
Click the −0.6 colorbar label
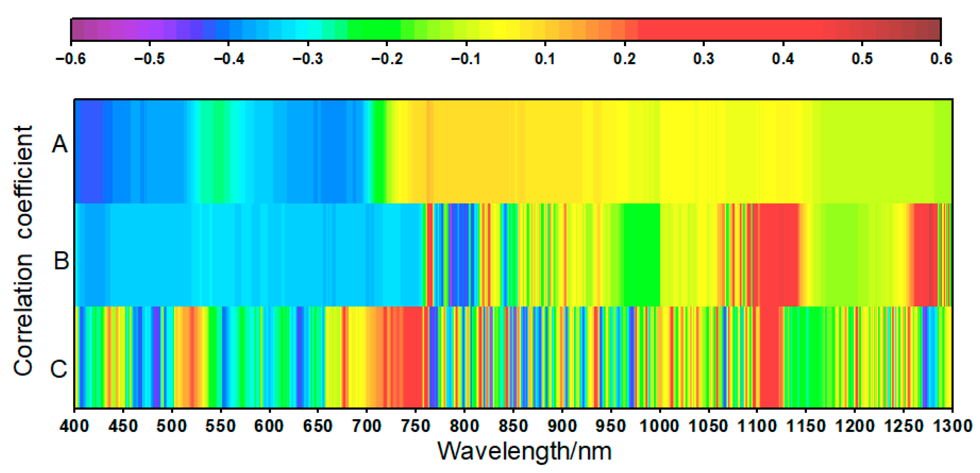pos(71,59)
